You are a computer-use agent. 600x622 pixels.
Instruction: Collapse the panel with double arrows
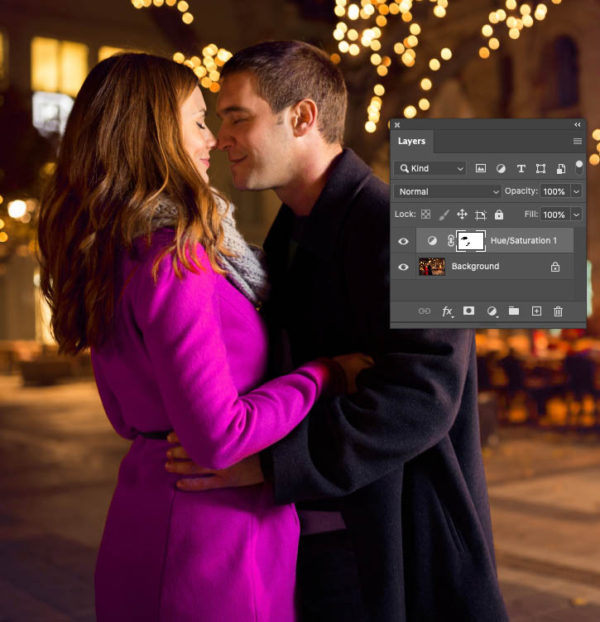point(577,125)
